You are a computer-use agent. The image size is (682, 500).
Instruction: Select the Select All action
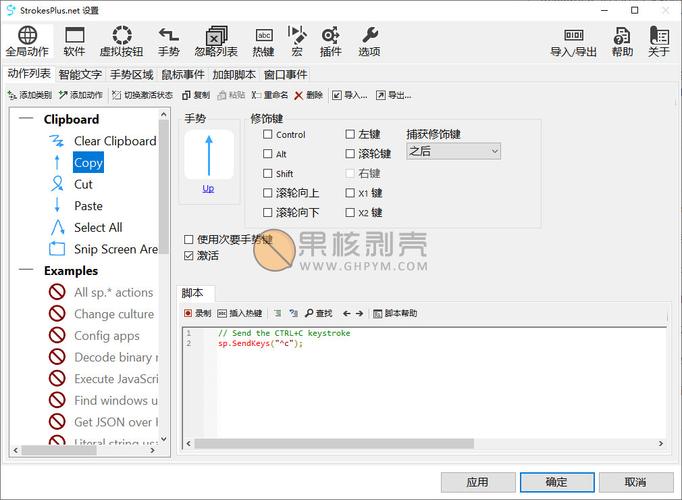pyautogui.click(x=98, y=227)
